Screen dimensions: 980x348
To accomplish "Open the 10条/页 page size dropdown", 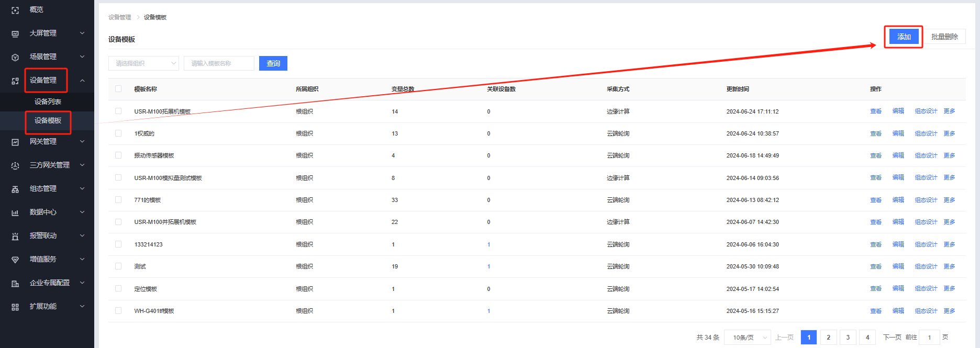I will click(747, 338).
